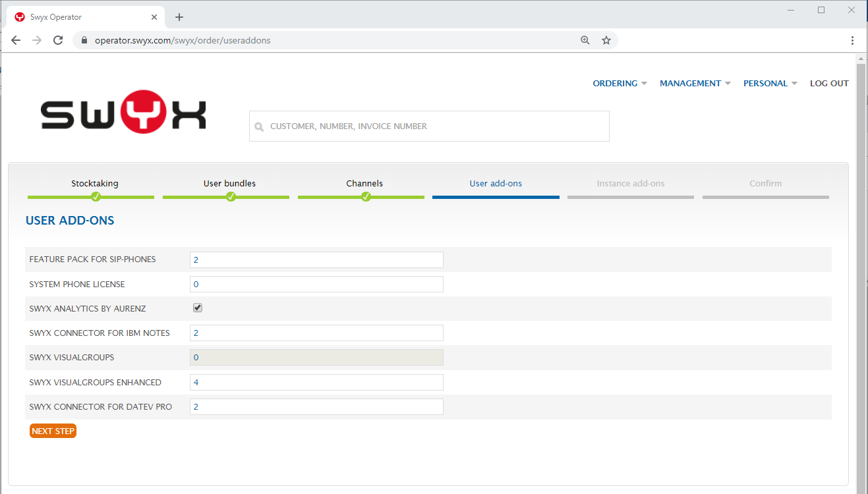Click the disabled Swyx VisualGroups field
The image size is (868, 494).
(x=316, y=357)
